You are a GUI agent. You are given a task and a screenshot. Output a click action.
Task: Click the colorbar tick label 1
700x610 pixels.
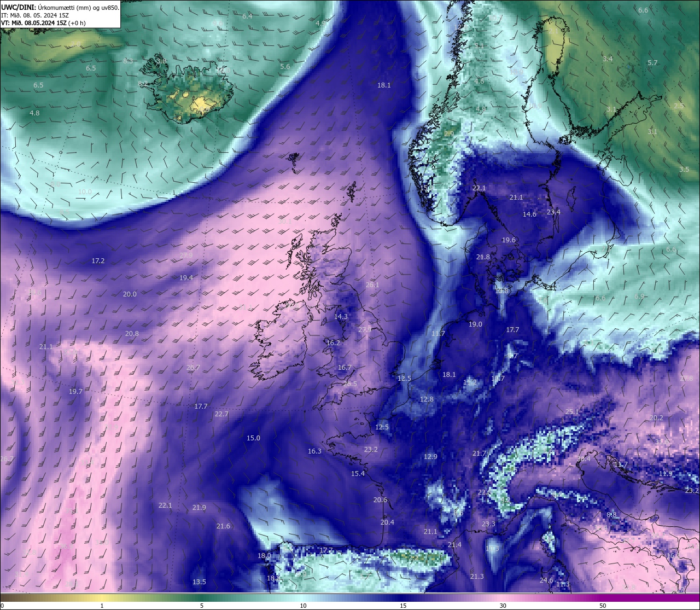(x=102, y=606)
